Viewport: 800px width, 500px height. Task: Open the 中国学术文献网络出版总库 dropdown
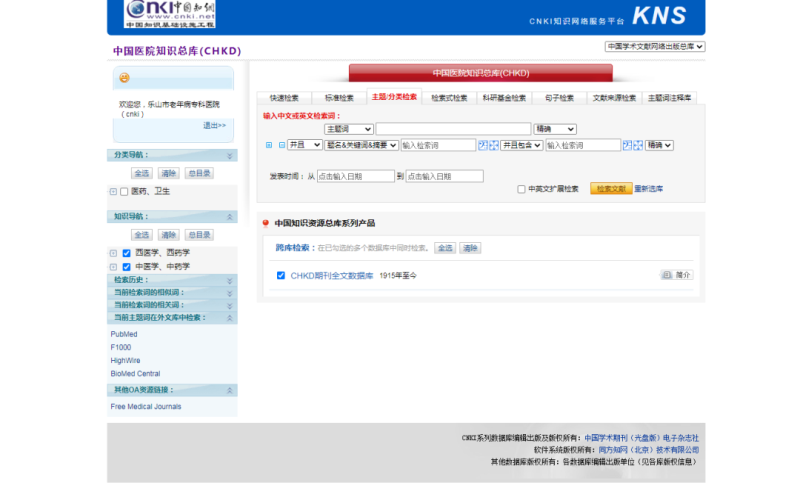[655, 46]
